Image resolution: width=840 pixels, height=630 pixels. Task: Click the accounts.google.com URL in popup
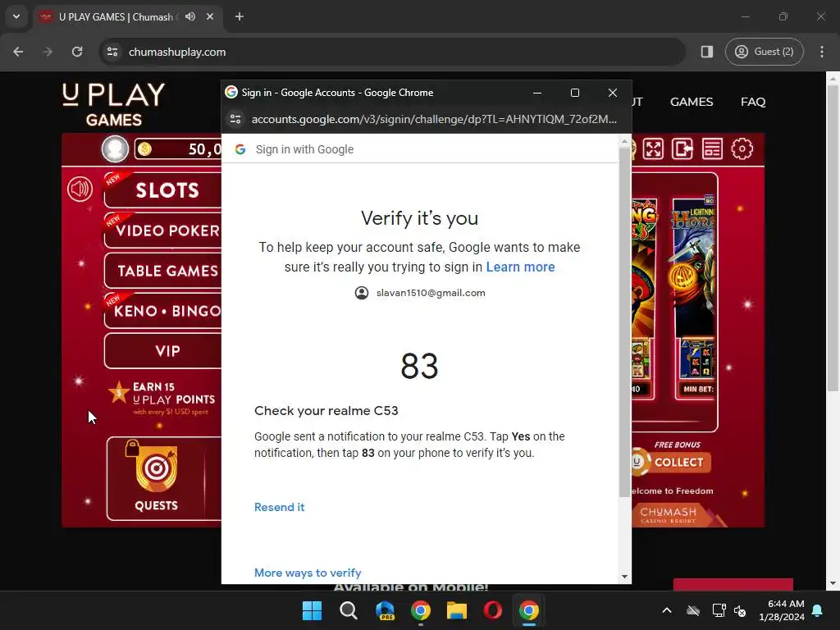tap(434, 119)
